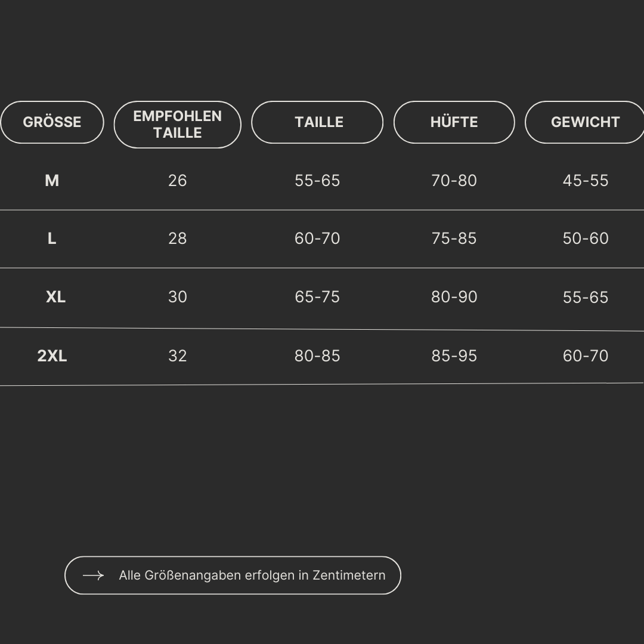Select the 70-80 hip value for M
Image resolution: width=644 pixels, height=644 pixels.
click(x=454, y=181)
